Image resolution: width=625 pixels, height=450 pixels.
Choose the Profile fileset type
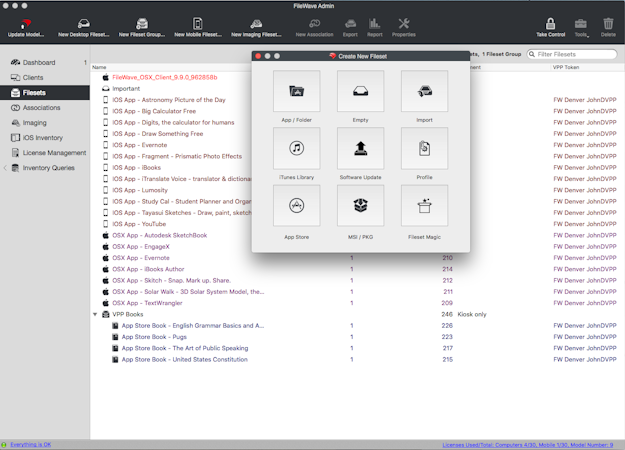tap(425, 148)
